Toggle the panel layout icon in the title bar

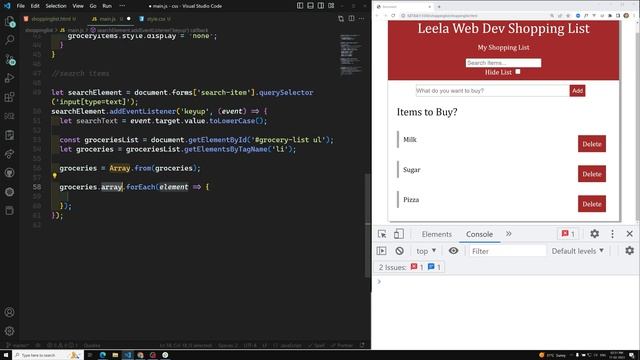tap(311, 6)
